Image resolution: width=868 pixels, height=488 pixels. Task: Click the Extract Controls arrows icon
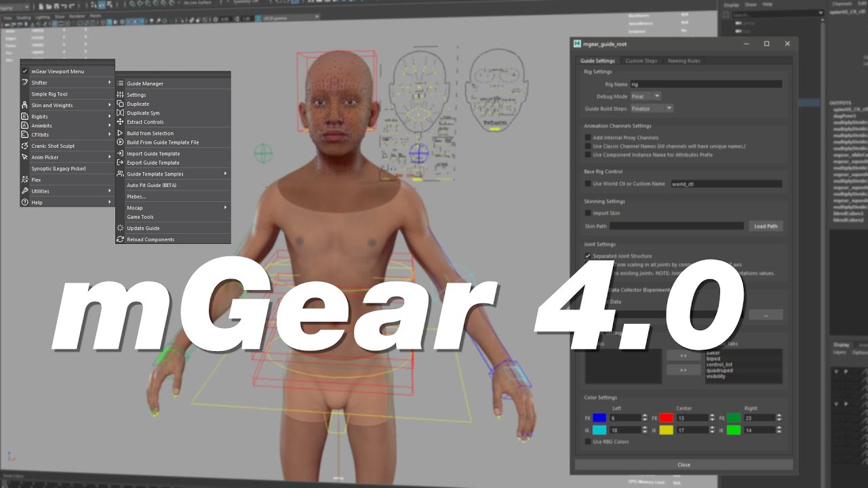click(121, 122)
